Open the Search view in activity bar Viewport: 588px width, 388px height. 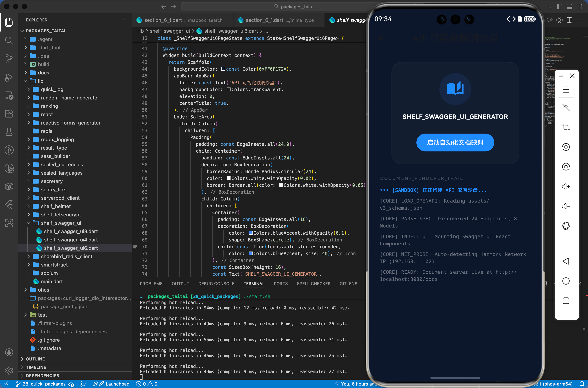pos(9,40)
